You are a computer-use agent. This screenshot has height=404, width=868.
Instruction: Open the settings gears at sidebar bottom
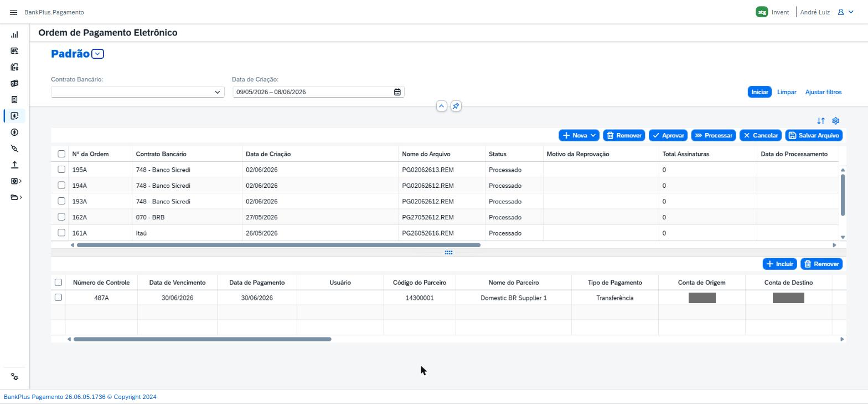[x=14, y=377]
